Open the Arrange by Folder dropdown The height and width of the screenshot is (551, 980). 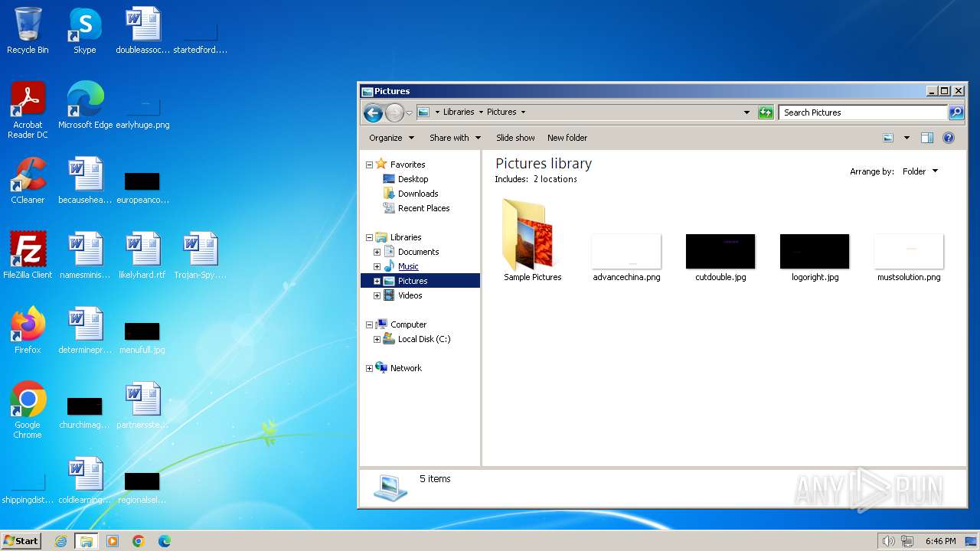coord(920,171)
